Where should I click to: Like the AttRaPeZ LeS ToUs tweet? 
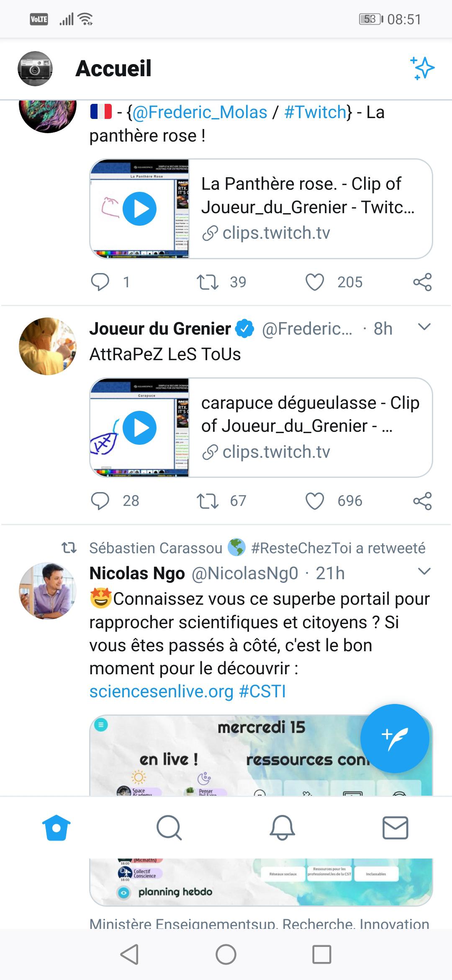click(315, 501)
